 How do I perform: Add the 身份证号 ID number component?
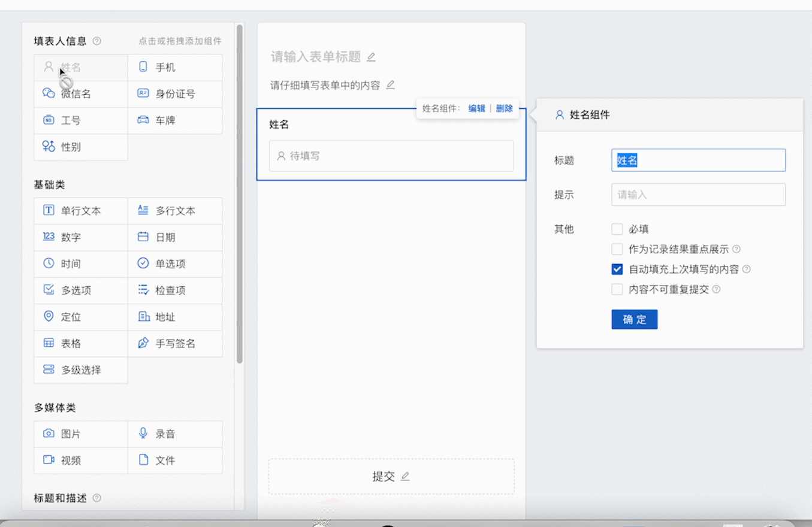(x=174, y=93)
